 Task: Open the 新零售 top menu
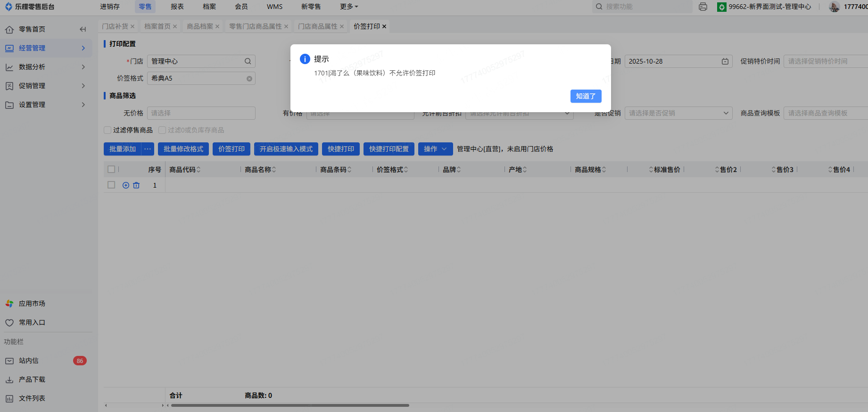(311, 7)
